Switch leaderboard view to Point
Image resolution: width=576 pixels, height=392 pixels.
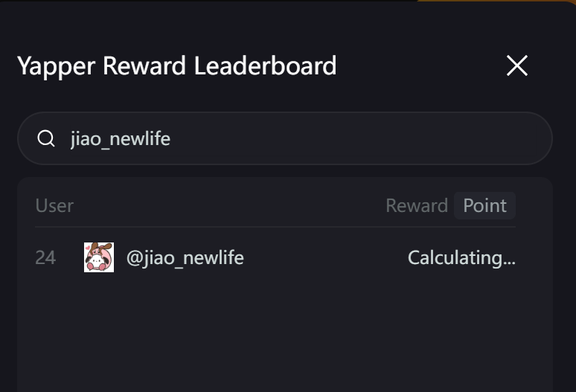click(484, 205)
